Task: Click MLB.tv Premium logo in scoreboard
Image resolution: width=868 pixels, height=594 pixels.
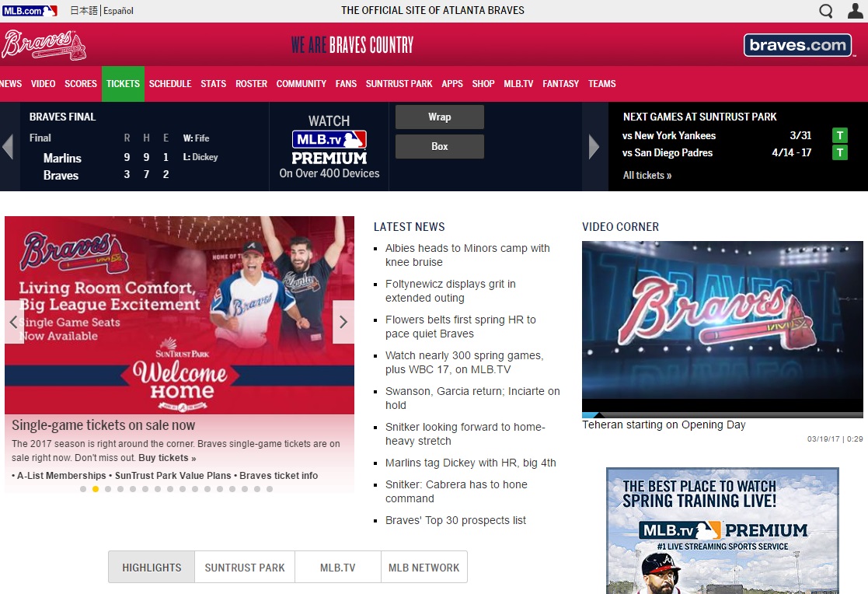Action: [x=329, y=147]
